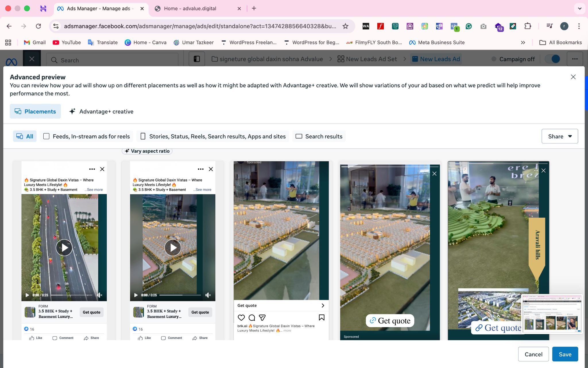Open three-dots menu on first ad preview

(x=92, y=169)
